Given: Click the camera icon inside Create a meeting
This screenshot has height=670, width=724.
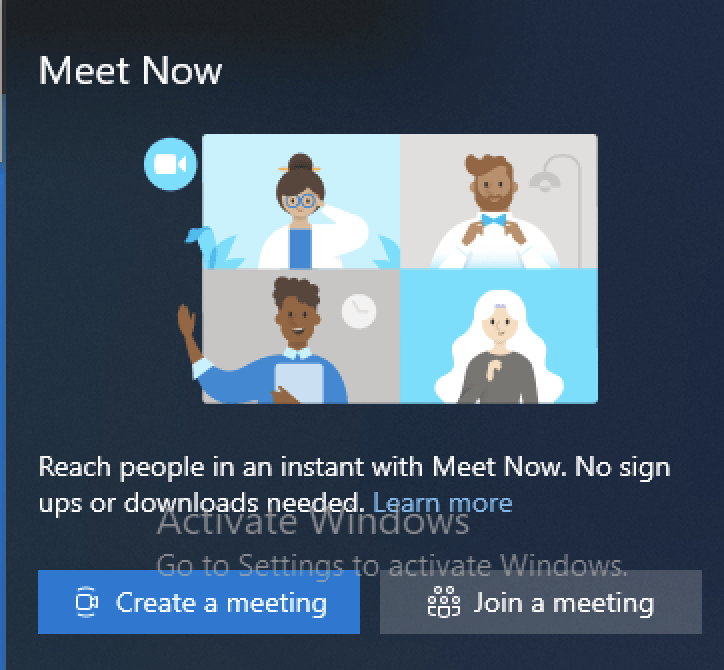Looking at the screenshot, I should (x=86, y=602).
